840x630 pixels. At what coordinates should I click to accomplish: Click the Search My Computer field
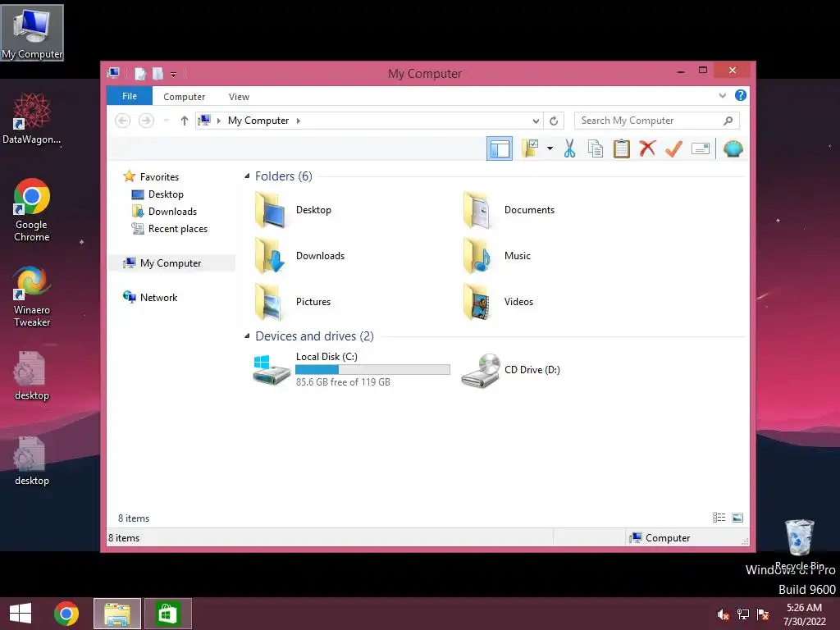pos(657,121)
